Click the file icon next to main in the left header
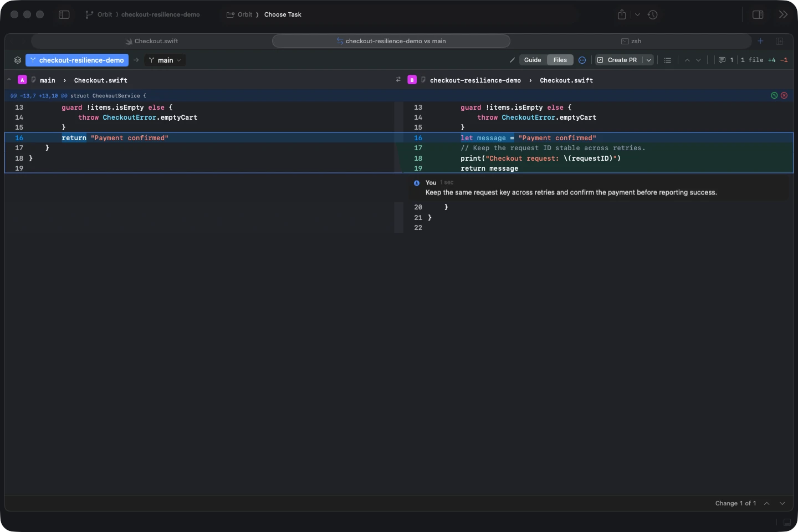Screen dimensions: 798x532 pos(33,80)
